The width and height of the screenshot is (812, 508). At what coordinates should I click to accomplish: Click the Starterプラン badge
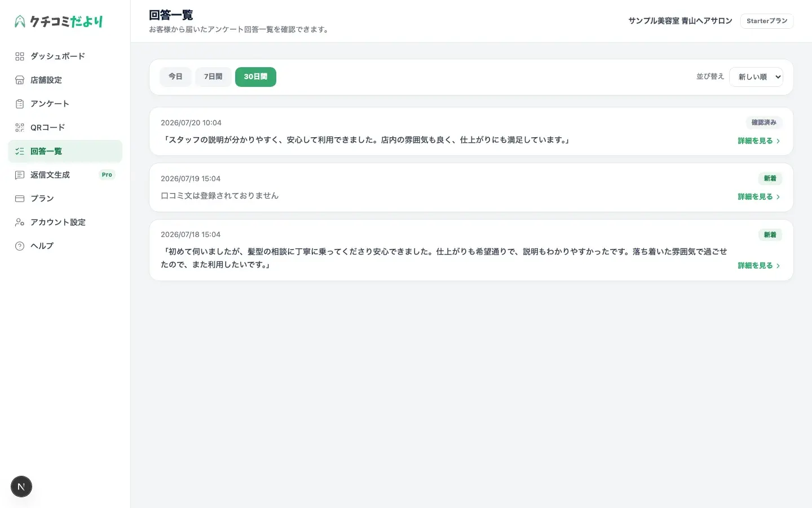coord(767,21)
